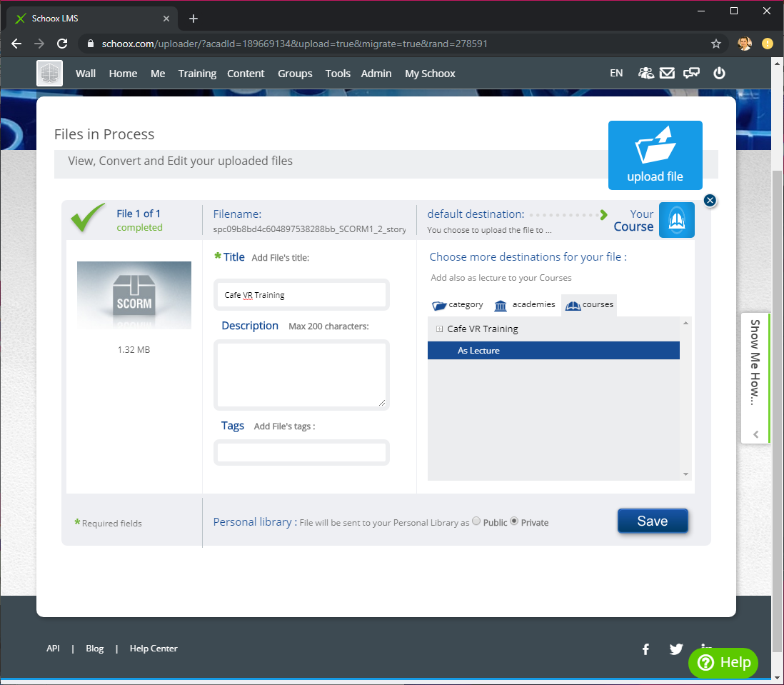Screen dimensions: 784x685
Task: Close the Schoox LMS tab
Action: [x=166, y=19]
